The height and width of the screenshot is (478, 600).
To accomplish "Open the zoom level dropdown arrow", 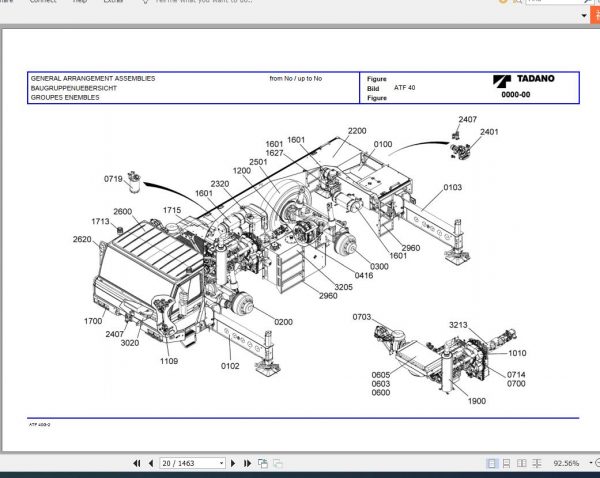I will coord(591,463).
